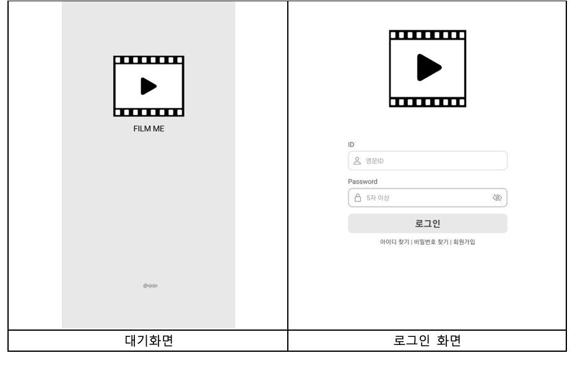Viewport: 588px width, 384px height.
Task: Focus the 영문ID input field
Action: (428, 160)
